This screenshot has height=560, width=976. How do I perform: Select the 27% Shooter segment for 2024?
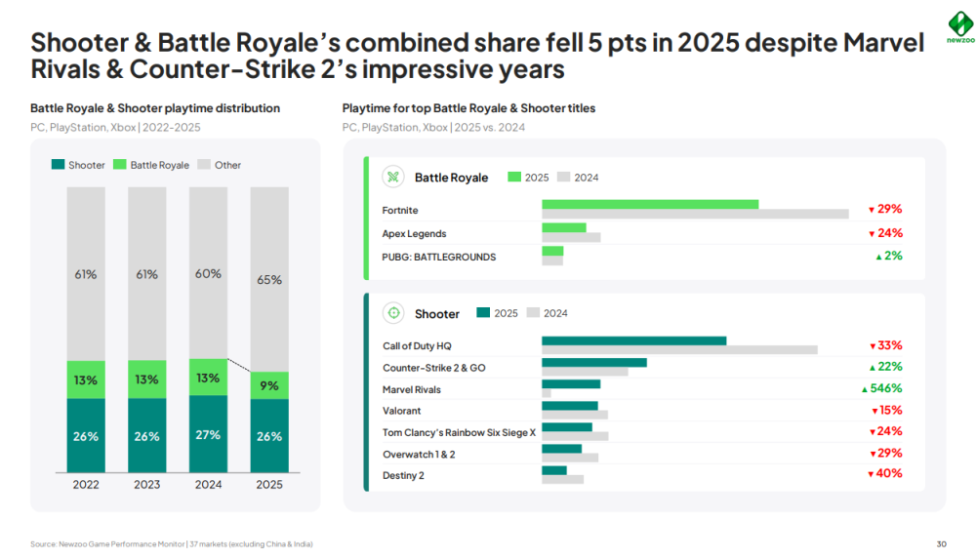pyautogui.click(x=208, y=433)
